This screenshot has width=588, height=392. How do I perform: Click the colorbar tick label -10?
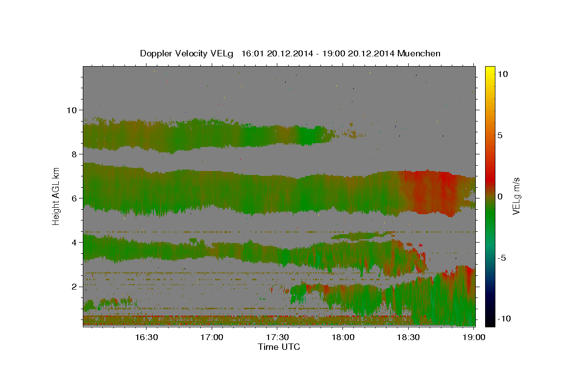(x=504, y=318)
